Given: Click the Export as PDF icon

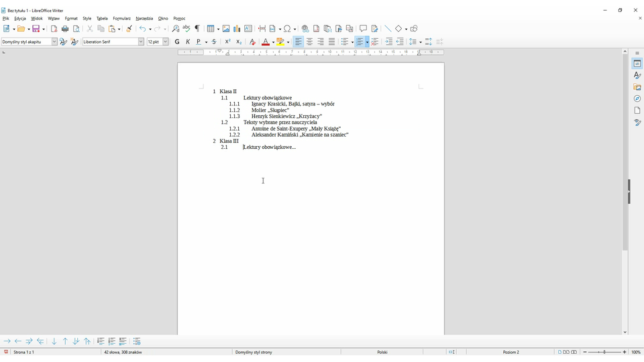Looking at the screenshot, I should 54,29.
